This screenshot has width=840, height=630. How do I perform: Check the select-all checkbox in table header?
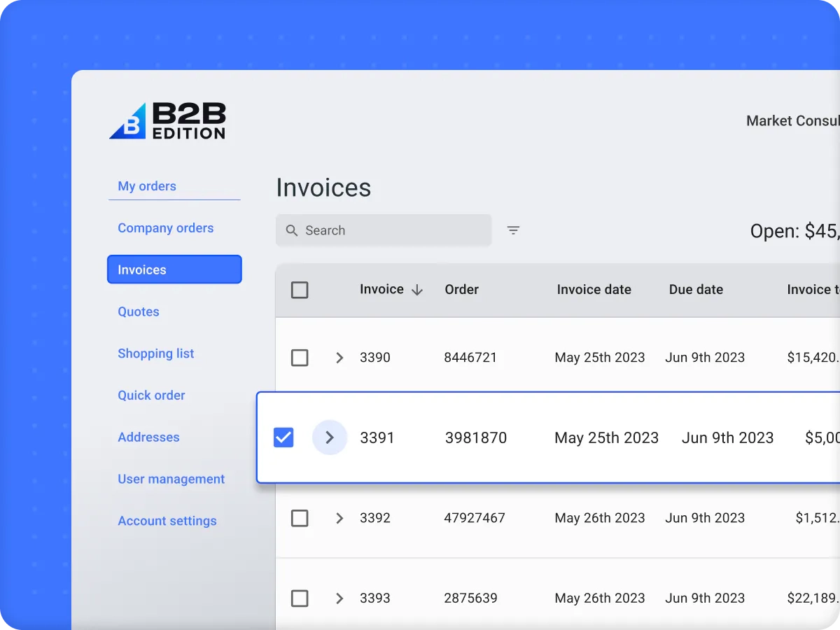point(300,289)
